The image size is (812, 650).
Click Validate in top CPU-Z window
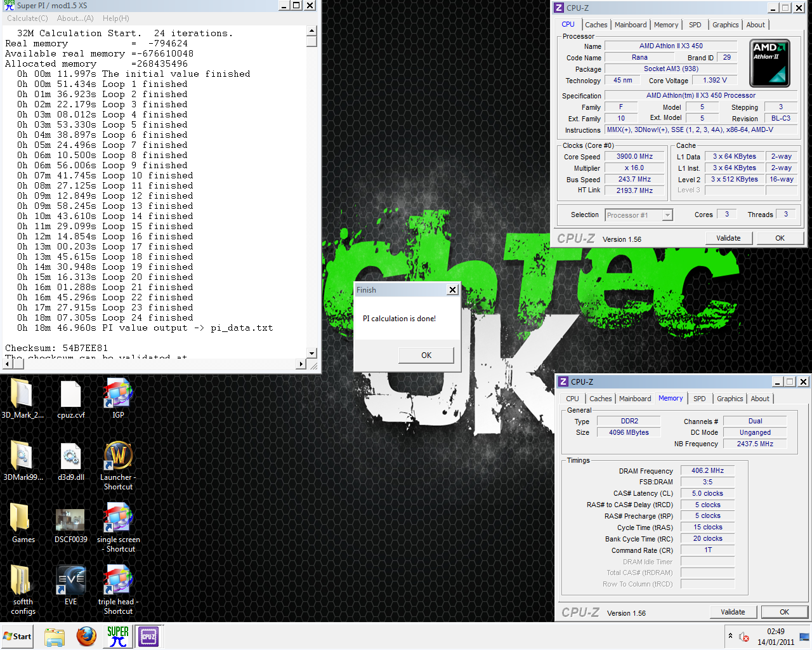click(x=728, y=238)
